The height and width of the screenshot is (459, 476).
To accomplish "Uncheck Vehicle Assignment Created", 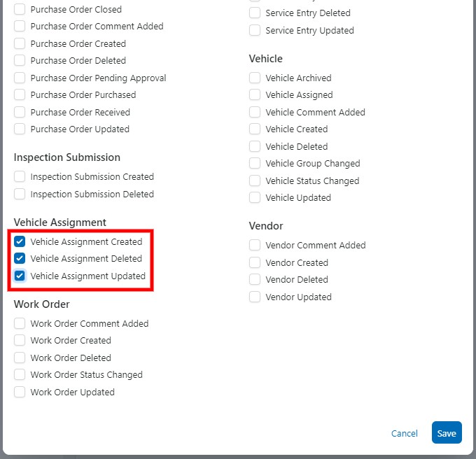I will pyautogui.click(x=20, y=241).
